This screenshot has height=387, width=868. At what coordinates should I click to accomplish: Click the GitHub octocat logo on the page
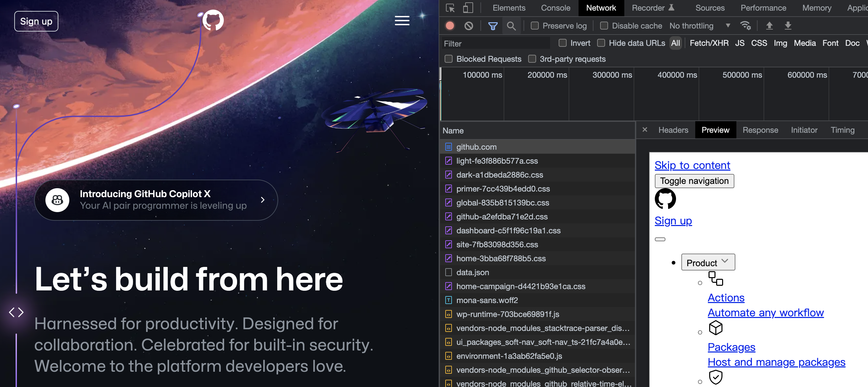[x=213, y=20]
